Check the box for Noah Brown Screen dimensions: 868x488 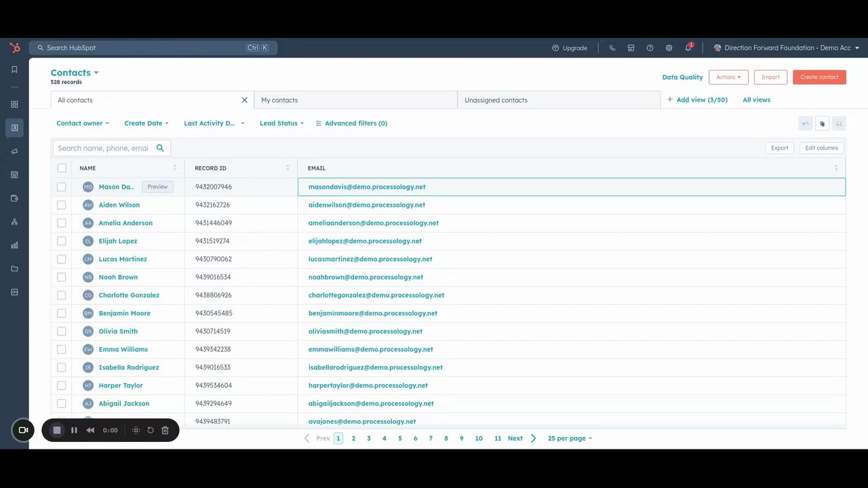(62, 277)
